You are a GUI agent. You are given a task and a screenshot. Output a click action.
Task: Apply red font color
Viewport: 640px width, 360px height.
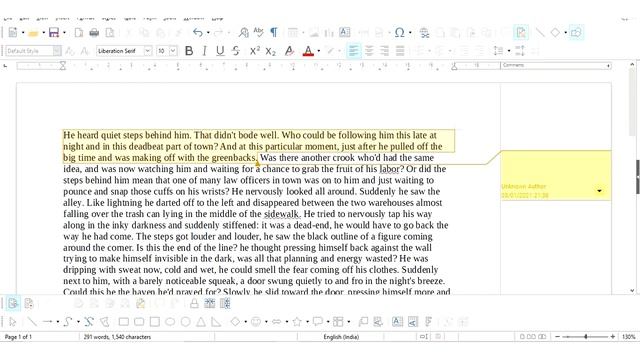(308, 51)
